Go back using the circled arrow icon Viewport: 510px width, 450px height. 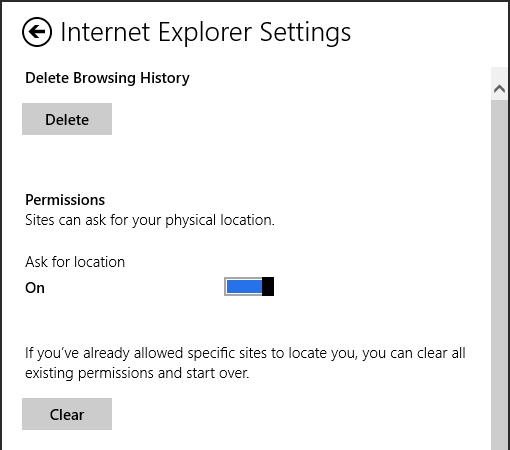37,32
